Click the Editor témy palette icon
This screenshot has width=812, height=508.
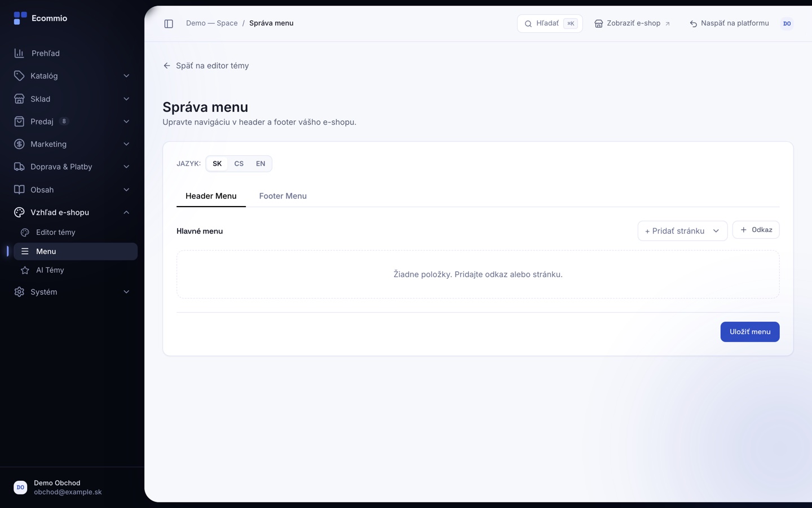click(x=25, y=233)
